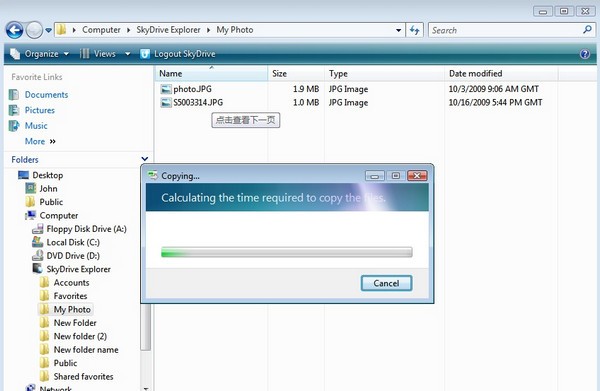
Task: Select Floppy Disk Drive (A:)
Action: click(x=86, y=229)
